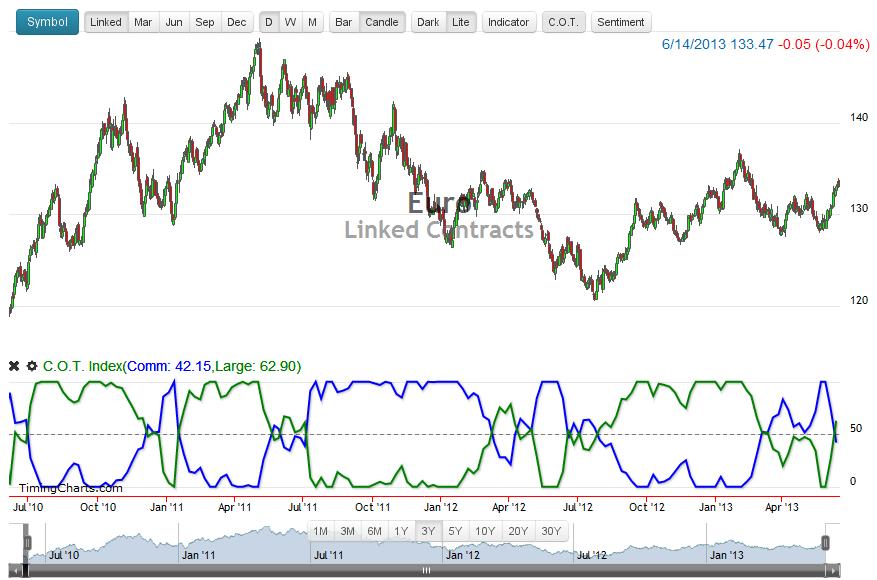
Task: Set range to 3Y
Action: tap(428, 531)
